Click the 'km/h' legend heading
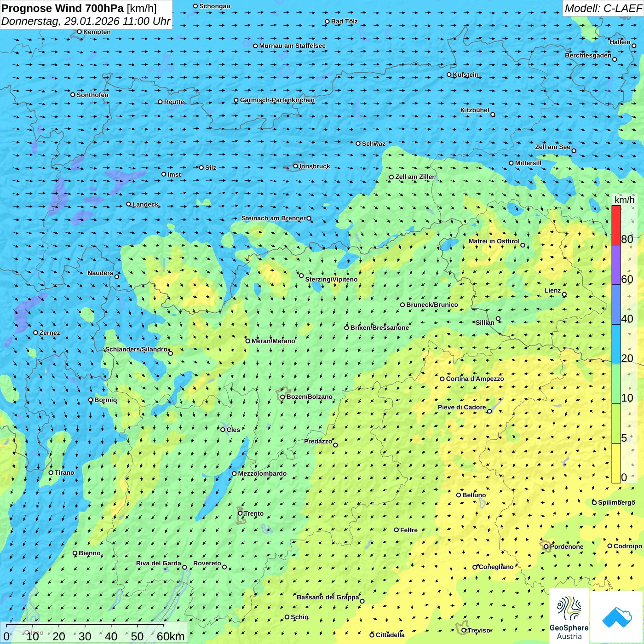 (x=624, y=200)
